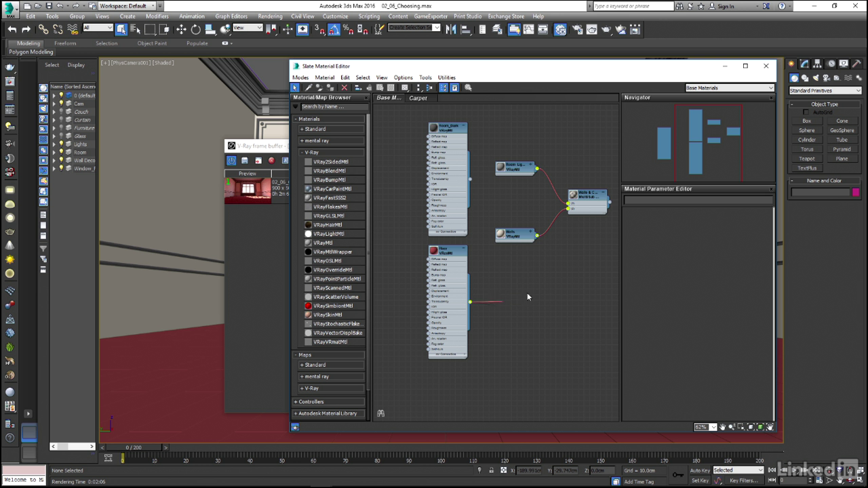
Task: Click the GeoSphere primitive button
Action: 842,130
